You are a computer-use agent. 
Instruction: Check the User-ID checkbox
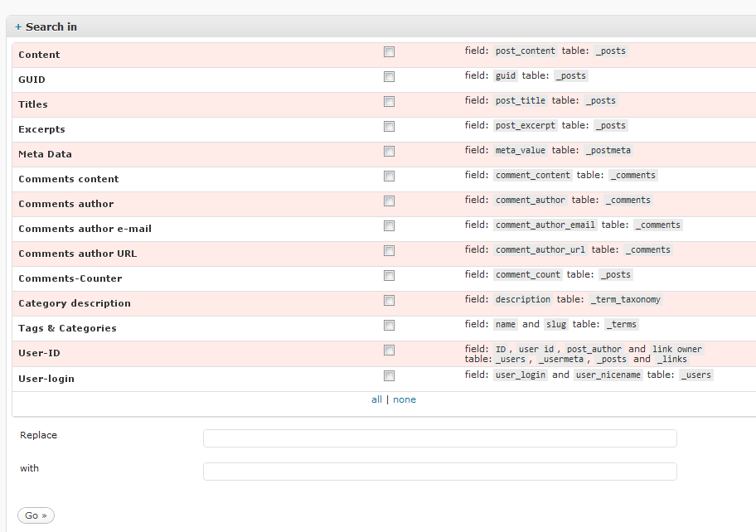pyautogui.click(x=389, y=350)
